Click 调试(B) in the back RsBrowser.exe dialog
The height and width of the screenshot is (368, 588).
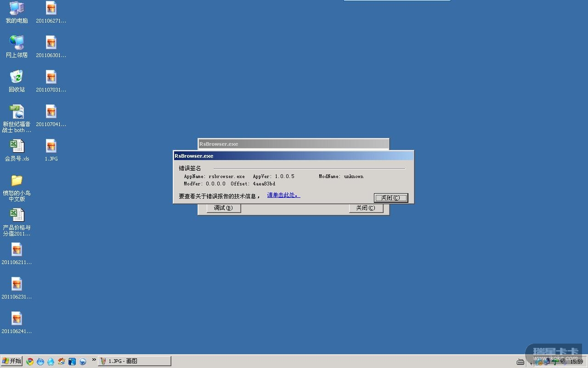point(224,208)
